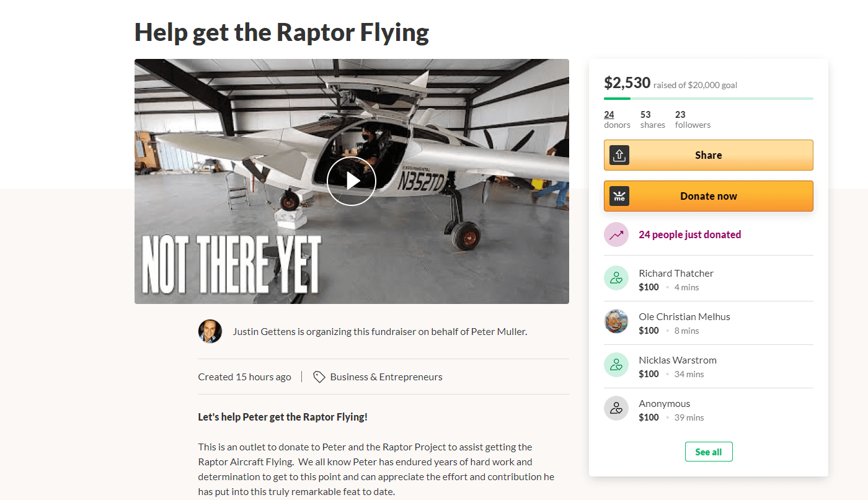Click the share upload icon
The height and width of the screenshot is (500, 868).
(619, 155)
